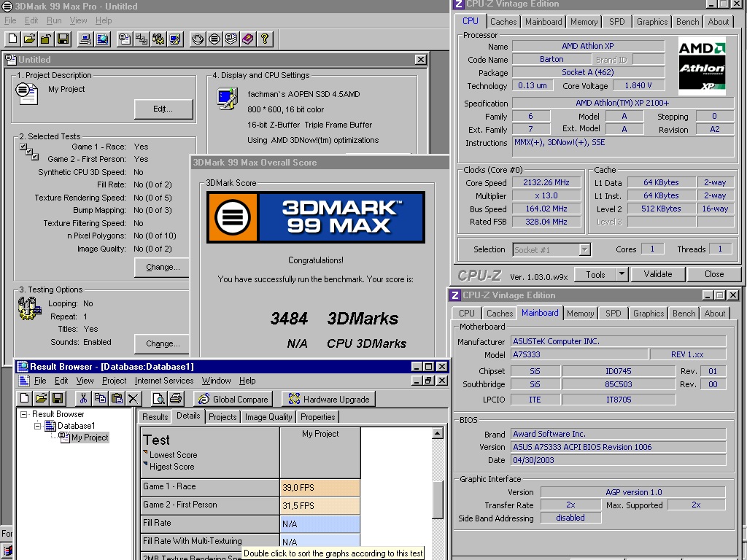Open Caches tab in CPU-Z processor window
Image resolution: width=747 pixels, height=560 pixels.
503,22
